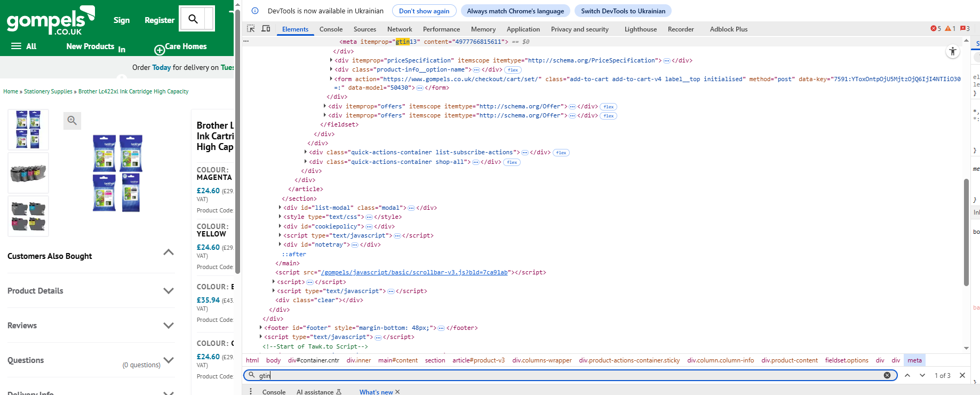The height and width of the screenshot is (395, 980).
Task: Select the grey cartridges thumbnail
Action: 28,173
